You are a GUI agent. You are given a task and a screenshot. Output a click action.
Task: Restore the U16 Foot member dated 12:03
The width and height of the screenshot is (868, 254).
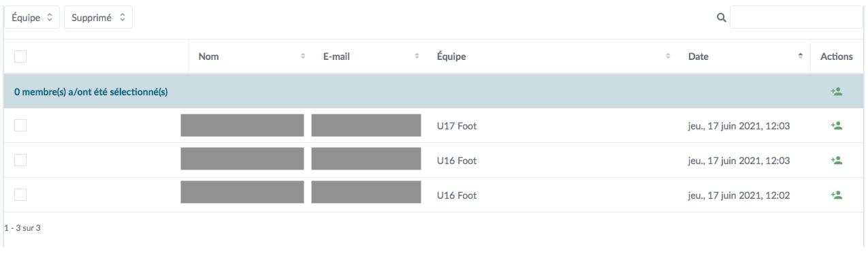tap(837, 160)
